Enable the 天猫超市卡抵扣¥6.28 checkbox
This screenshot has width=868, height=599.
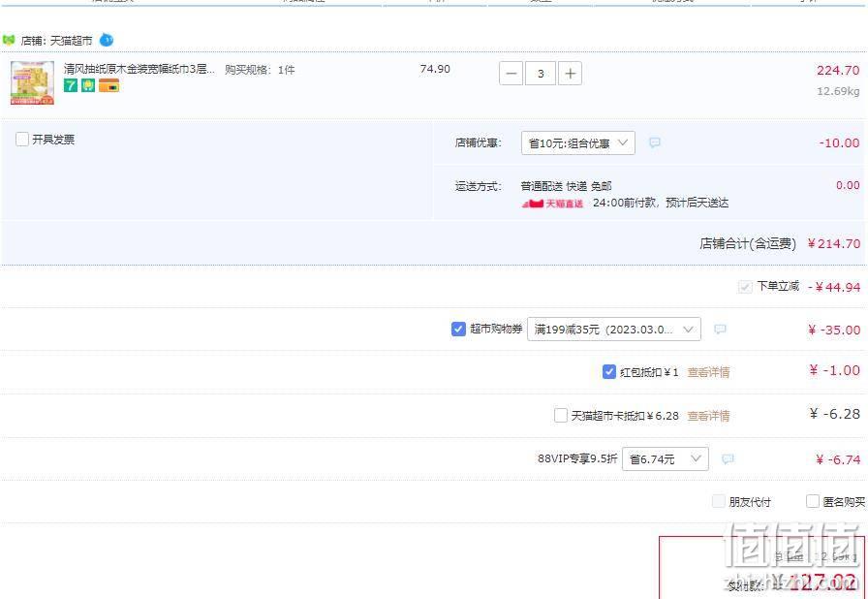560,415
